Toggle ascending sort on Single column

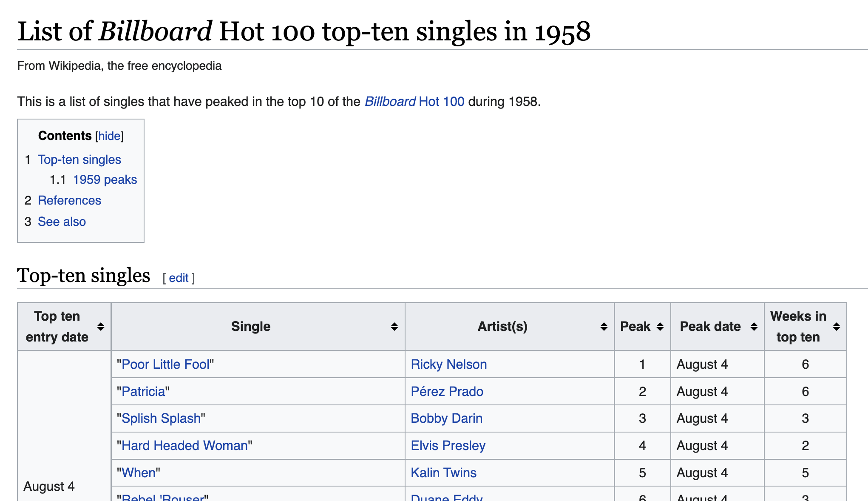pyautogui.click(x=393, y=327)
